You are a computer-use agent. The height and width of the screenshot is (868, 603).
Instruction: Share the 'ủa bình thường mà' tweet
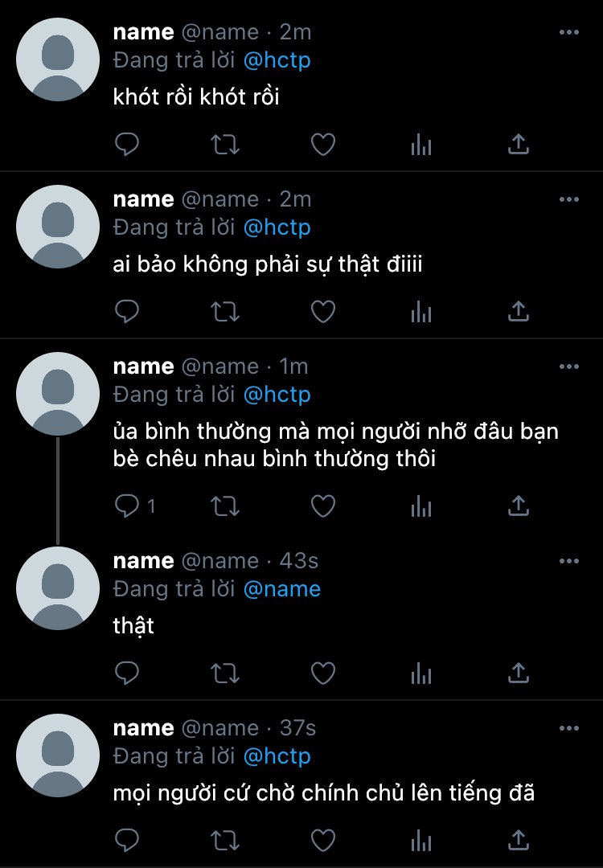[x=519, y=506]
